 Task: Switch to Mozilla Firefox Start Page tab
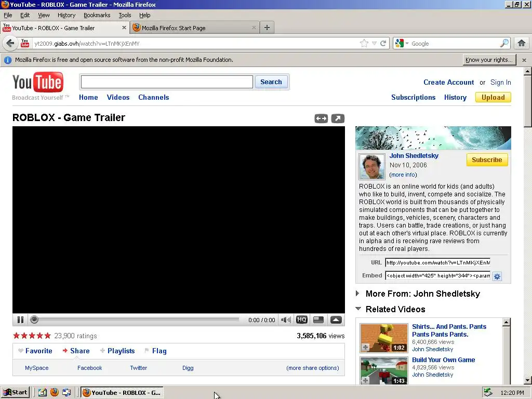pyautogui.click(x=195, y=28)
